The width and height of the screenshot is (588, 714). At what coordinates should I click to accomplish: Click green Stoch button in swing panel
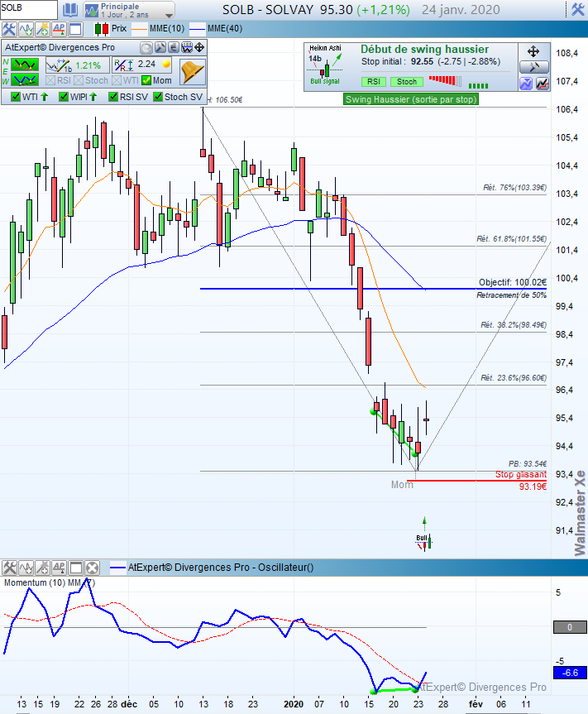click(407, 82)
